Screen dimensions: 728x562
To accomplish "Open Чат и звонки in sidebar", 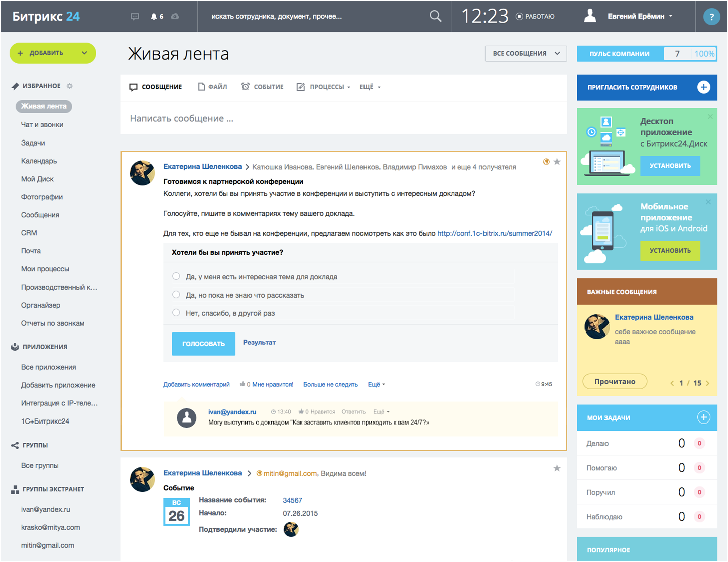I will coord(42,124).
